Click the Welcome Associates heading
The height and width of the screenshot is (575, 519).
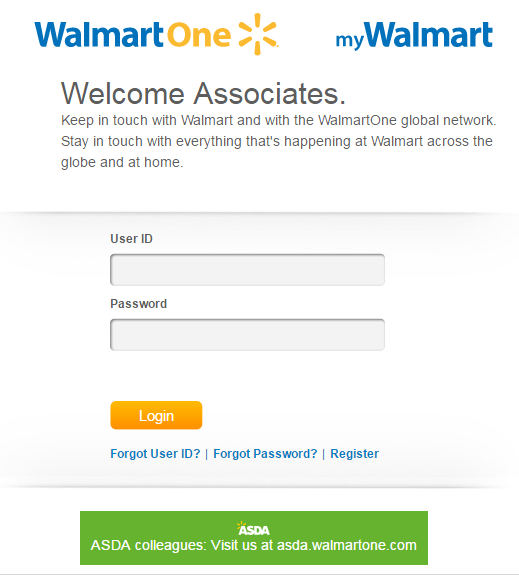point(203,94)
